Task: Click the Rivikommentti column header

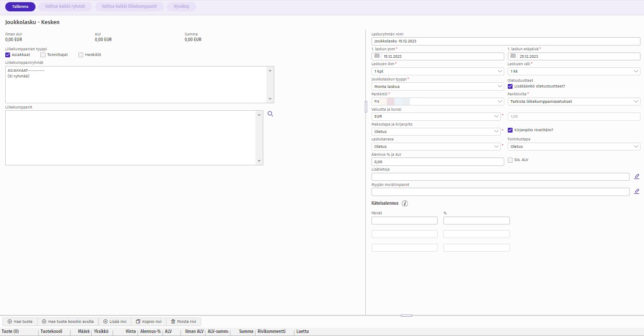Action: coord(271,332)
